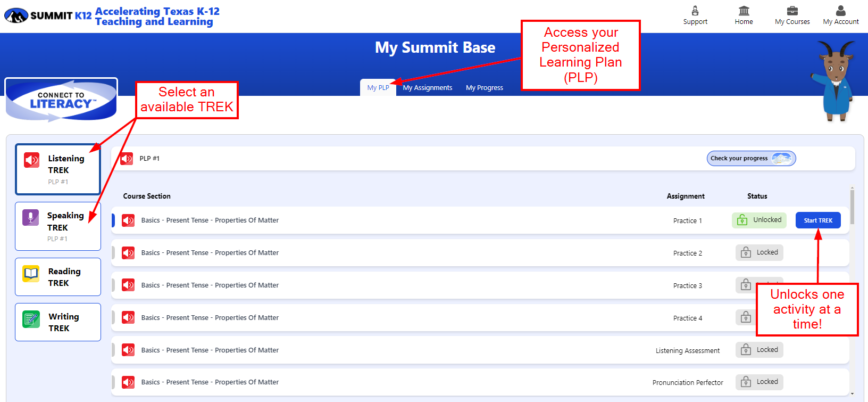The image size is (868, 402).
Task: Click the padlock icon in Practice 3 row
Action: coord(746,285)
